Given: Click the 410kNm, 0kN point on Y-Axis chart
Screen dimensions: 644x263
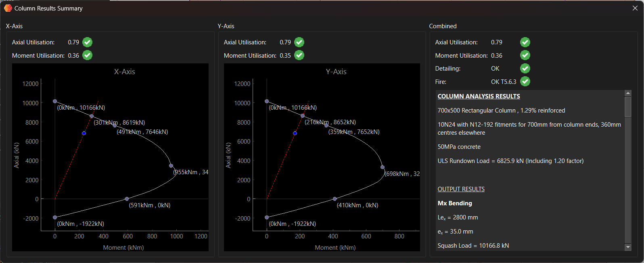Looking at the screenshot, I should click(x=335, y=199).
